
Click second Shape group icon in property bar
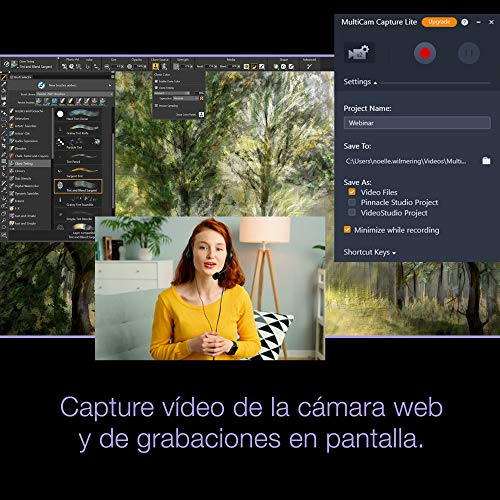283,67
